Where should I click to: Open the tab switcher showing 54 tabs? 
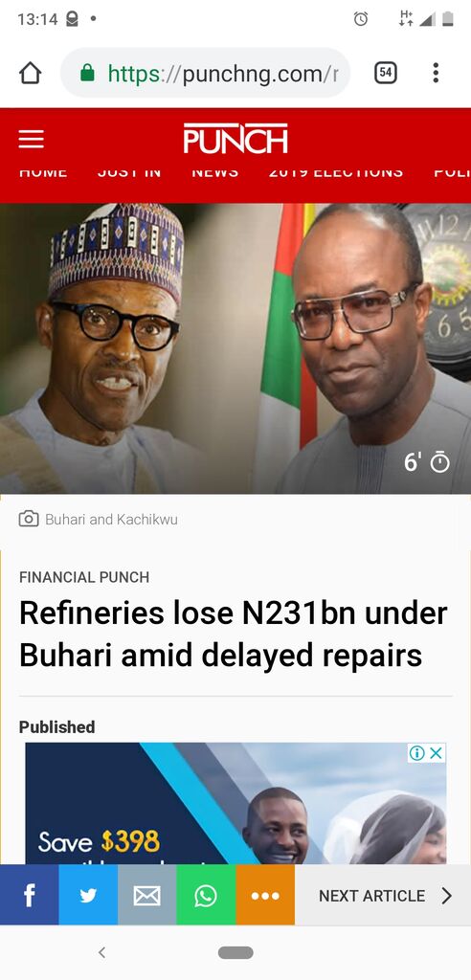[385, 73]
